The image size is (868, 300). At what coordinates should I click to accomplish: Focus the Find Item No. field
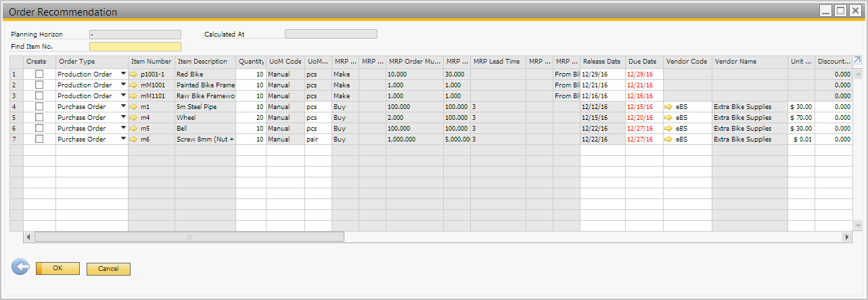click(x=135, y=47)
